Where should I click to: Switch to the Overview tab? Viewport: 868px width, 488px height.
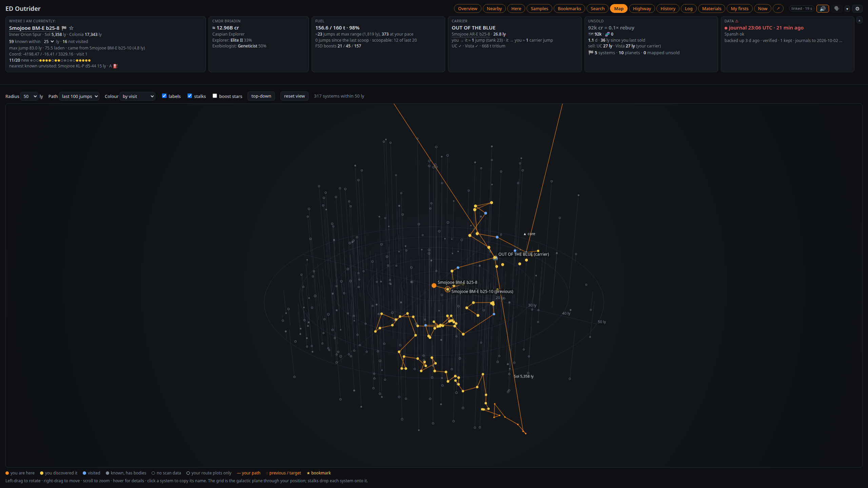coord(468,8)
